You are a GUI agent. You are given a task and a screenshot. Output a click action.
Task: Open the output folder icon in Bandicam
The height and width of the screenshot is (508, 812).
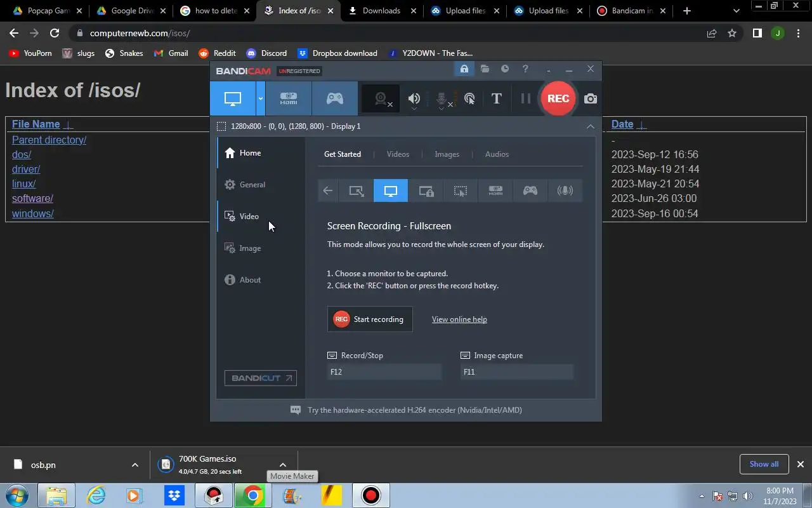[x=485, y=69]
